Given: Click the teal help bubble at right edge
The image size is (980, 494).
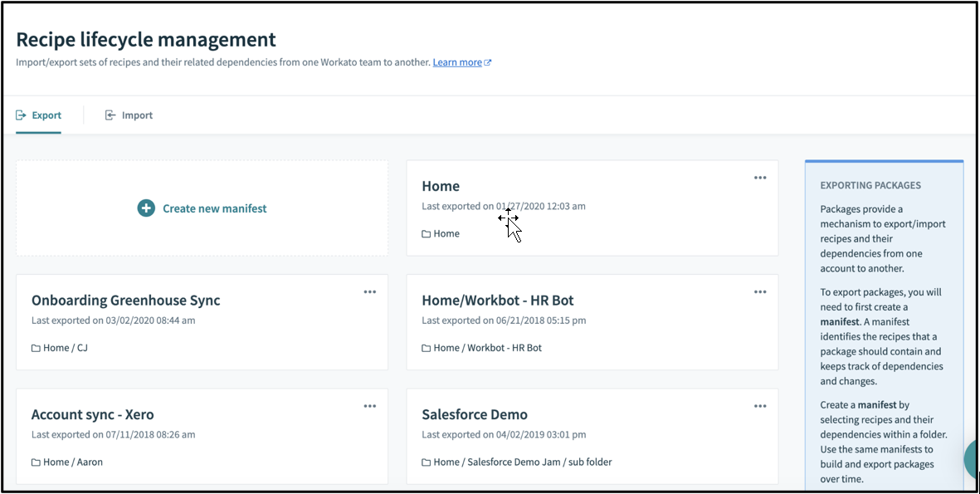Looking at the screenshot, I should tap(972, 458).
